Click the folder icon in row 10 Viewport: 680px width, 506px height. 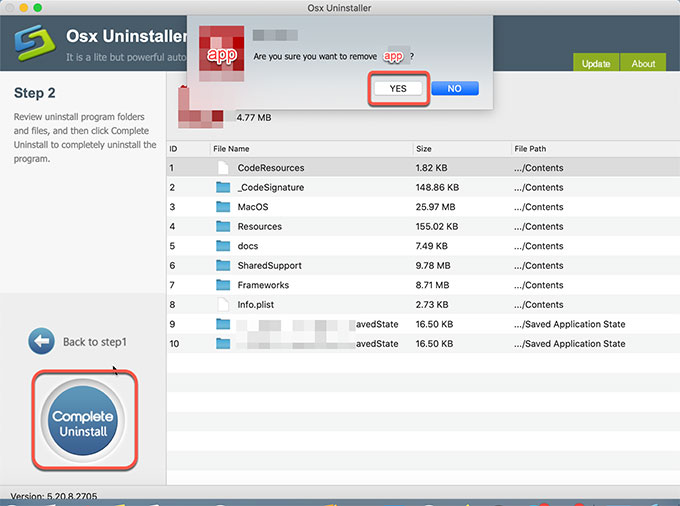click(223, 343)
